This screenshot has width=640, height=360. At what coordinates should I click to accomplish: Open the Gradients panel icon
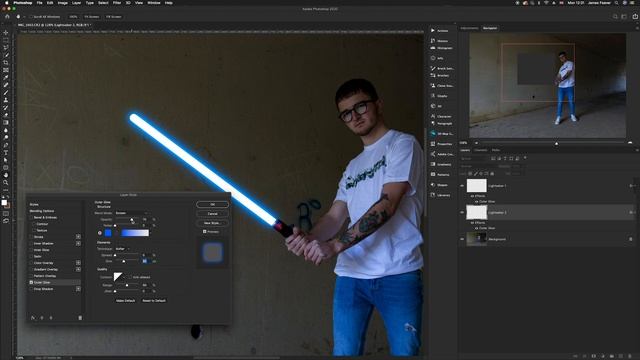(x=433, y=164)
